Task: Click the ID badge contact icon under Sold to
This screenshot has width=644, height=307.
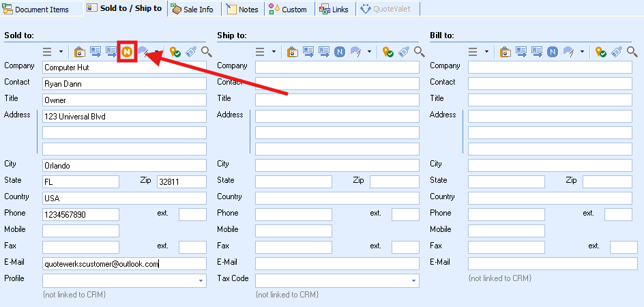Action: (x=79, y=52)
